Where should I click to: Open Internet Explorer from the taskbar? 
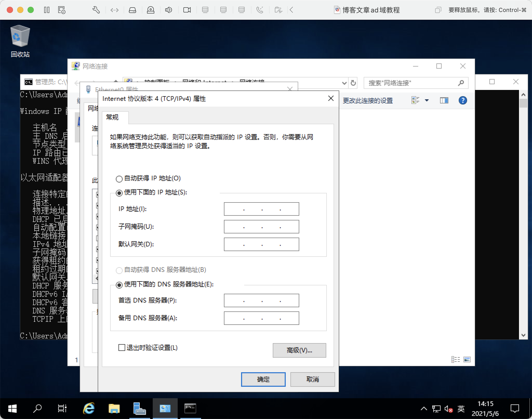click(x=89, y=408)
